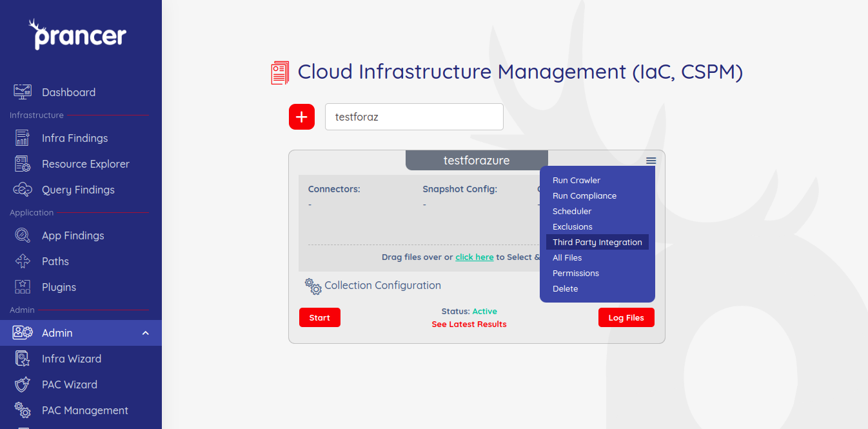Click the red document icon beside page title
The height and width of the screenshot is (429, 868).
280,72
